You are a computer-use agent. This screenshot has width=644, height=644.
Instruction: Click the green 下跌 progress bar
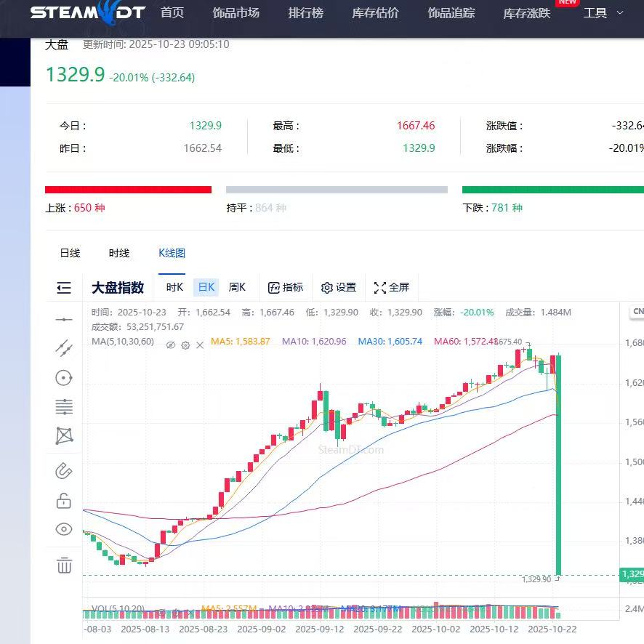click(x=552, y=190)
